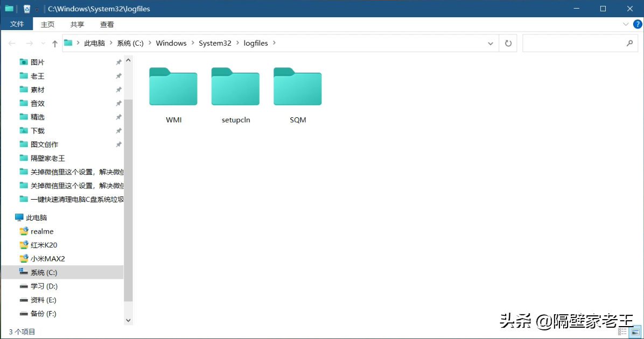Switch to details view icon
644x339 pixels.
coord(622,331)
